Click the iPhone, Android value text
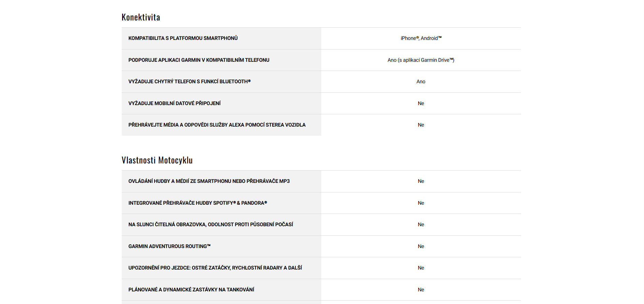The image size is (644, 304). point(421,38)
